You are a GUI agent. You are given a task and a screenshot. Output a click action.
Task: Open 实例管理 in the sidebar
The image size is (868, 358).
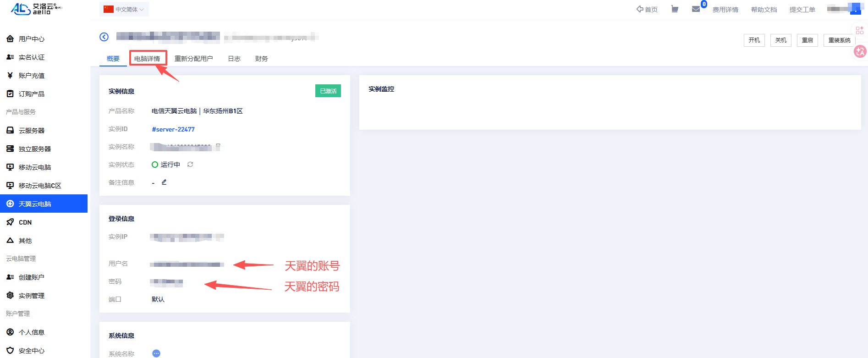coord(31,296)
